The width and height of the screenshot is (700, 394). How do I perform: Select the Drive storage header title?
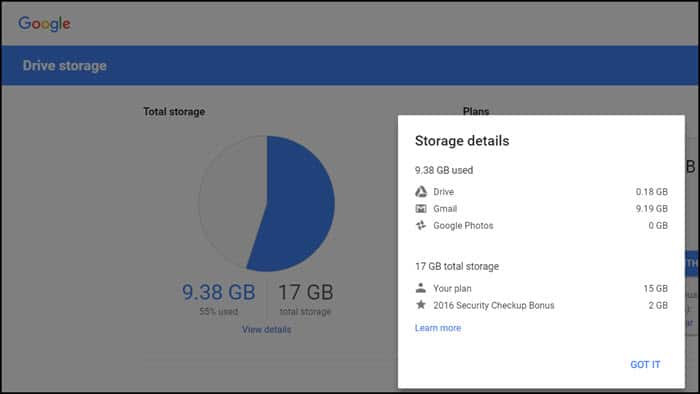pos(65,66)
